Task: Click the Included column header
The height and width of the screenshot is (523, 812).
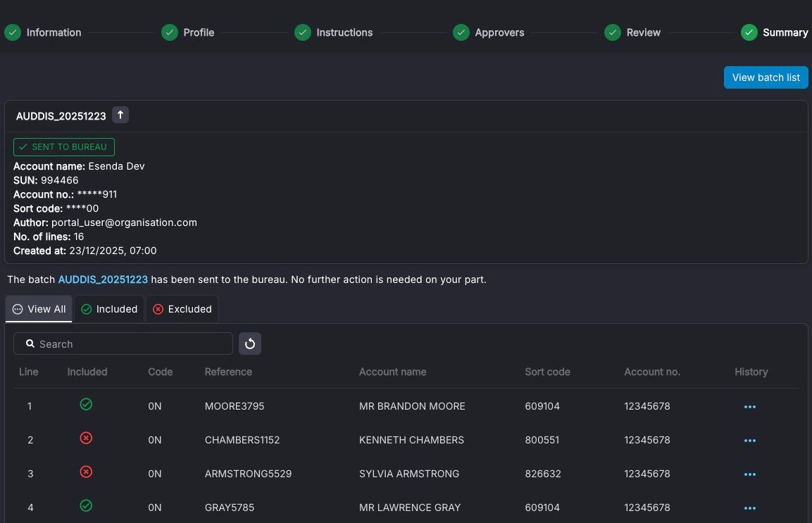Action: (87, 371)
